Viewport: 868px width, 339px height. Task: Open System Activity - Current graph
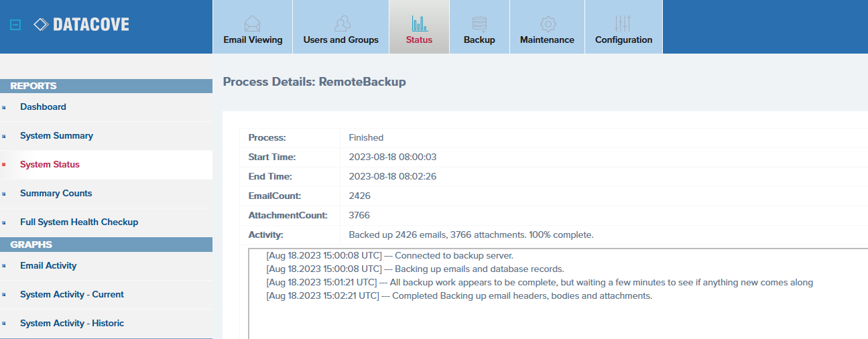pos(72,294)
